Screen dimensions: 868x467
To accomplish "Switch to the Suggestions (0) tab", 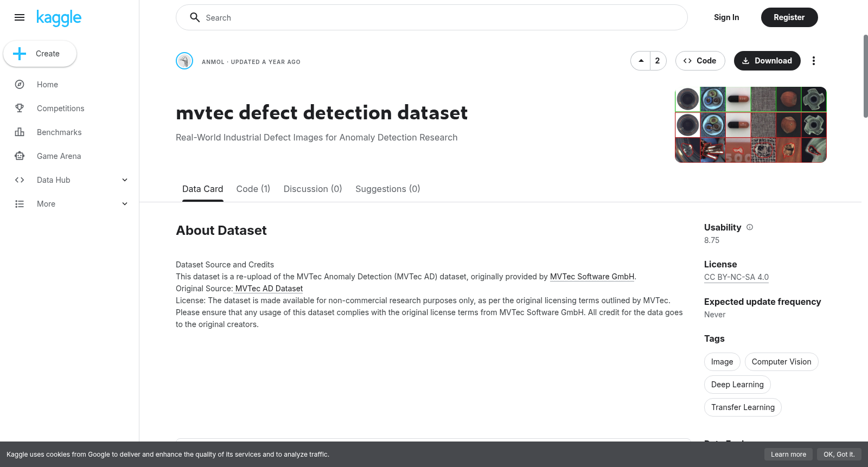I will coord(388,189).
